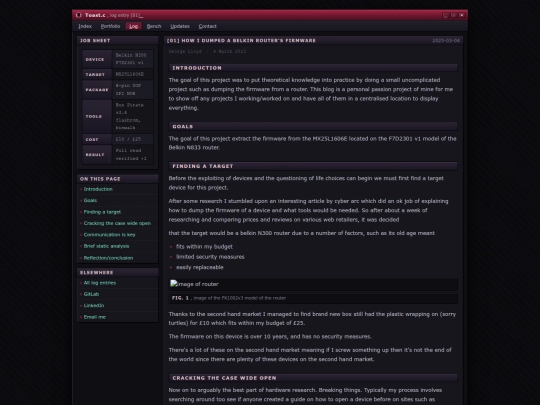Image resolution: width=540 pixels, height=405 pixels.
Task: Click the article title about Belkin router firmware
Action: pos(241,40)
